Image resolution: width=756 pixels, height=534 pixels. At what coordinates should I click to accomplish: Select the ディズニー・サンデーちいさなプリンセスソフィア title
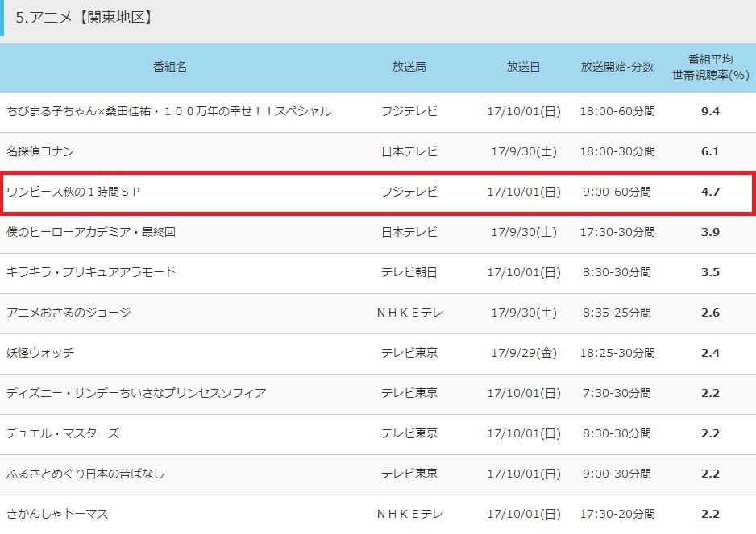click(x=136, y=393)
